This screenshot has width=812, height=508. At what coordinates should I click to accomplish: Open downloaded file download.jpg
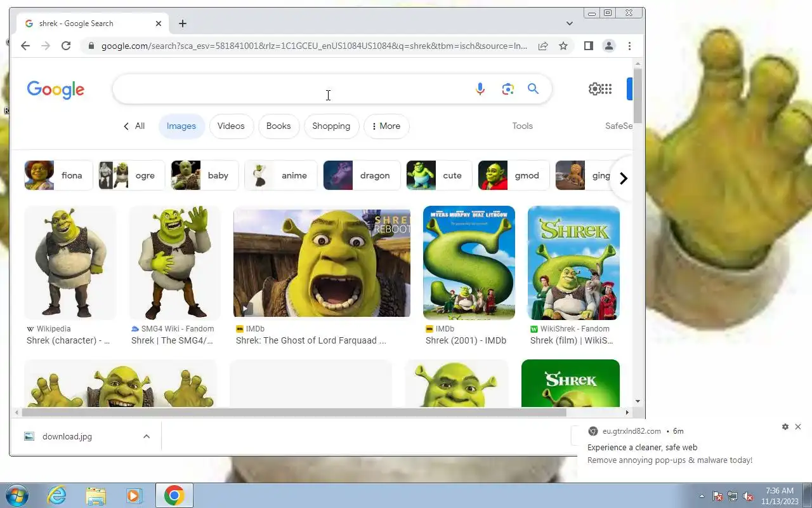pos(67,436)
